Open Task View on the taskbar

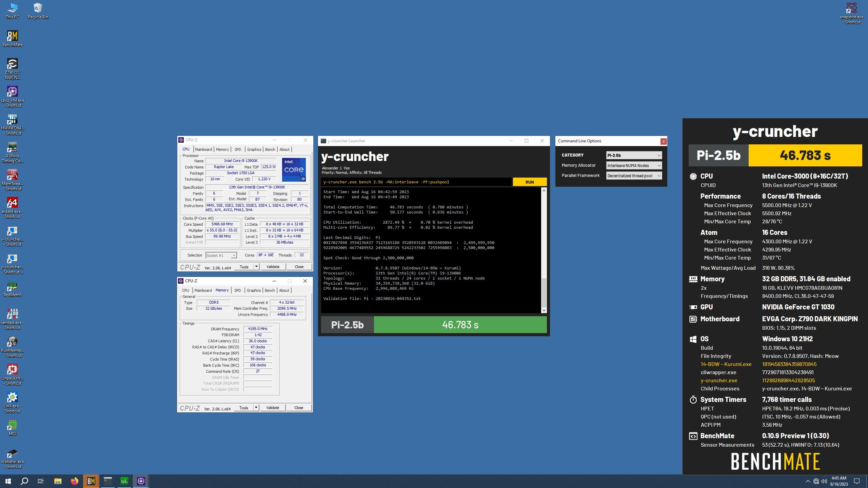pos(41,481)
